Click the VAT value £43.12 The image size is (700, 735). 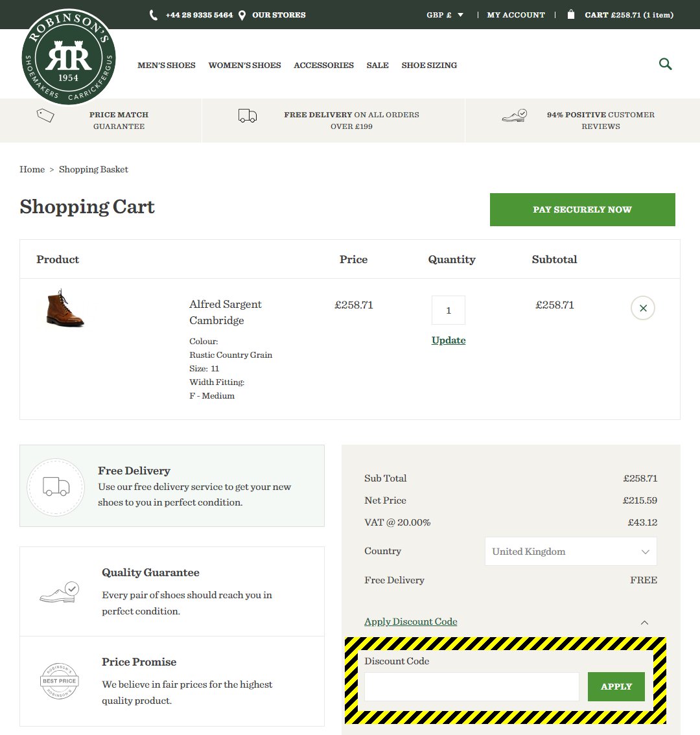tap(642, 522)
